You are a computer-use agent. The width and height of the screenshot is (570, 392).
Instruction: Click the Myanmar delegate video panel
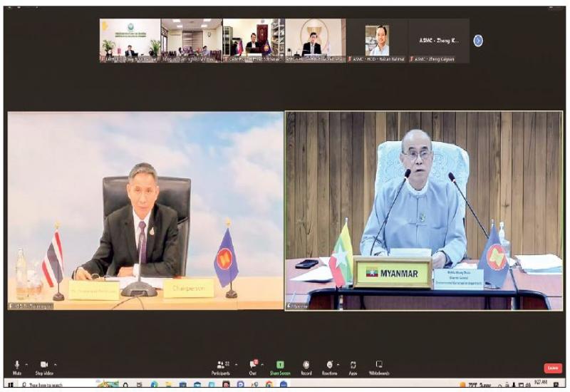[424, 210]
